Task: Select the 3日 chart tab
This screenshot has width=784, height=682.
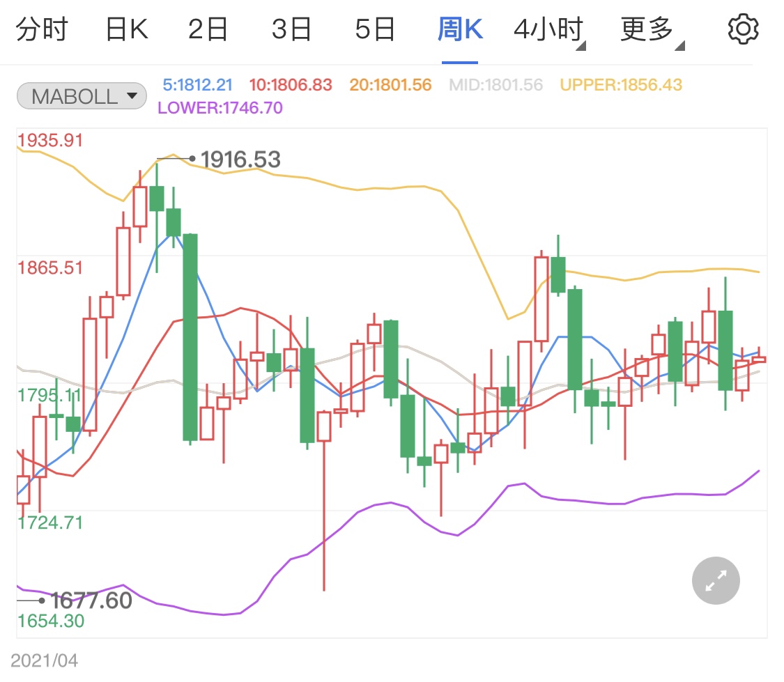Action: point(291,30)
